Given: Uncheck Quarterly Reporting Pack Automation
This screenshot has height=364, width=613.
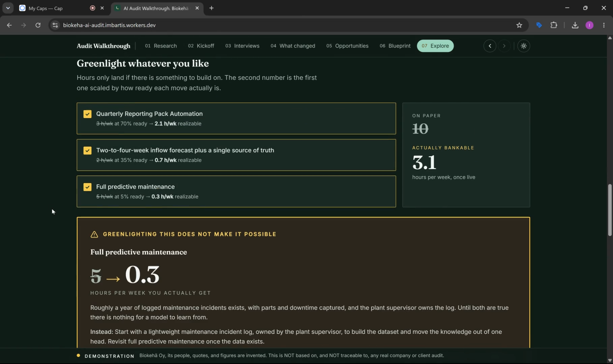Looking at the screenshot, I should [87, 114].
